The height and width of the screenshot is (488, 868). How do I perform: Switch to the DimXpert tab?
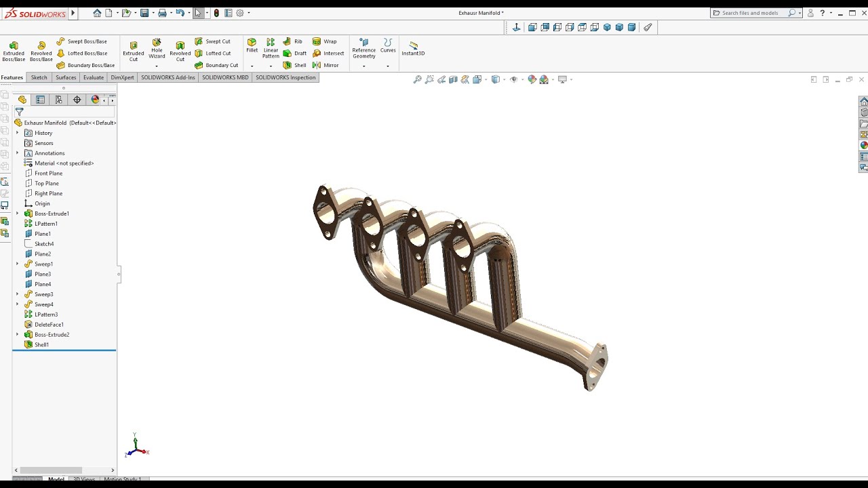(x=123, y=77)
